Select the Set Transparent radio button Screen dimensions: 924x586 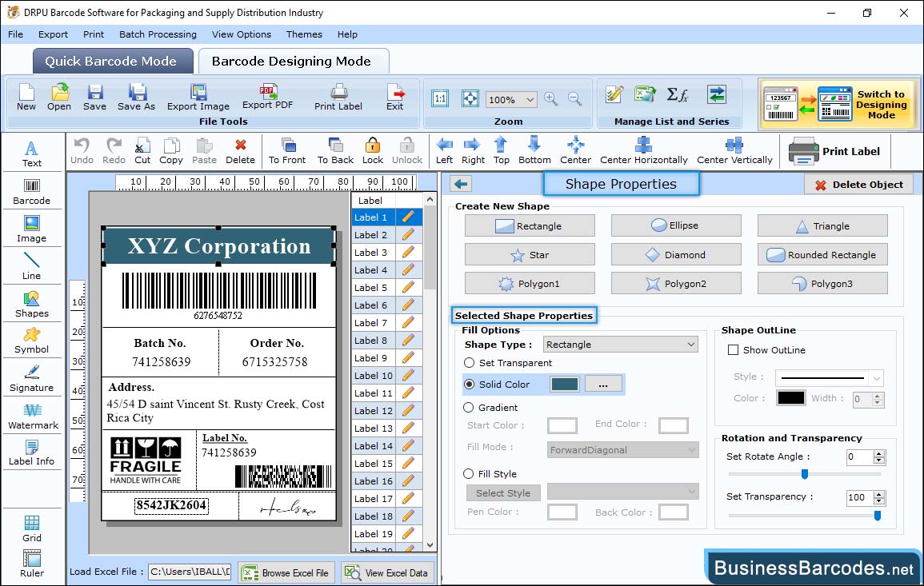point(469,363)
